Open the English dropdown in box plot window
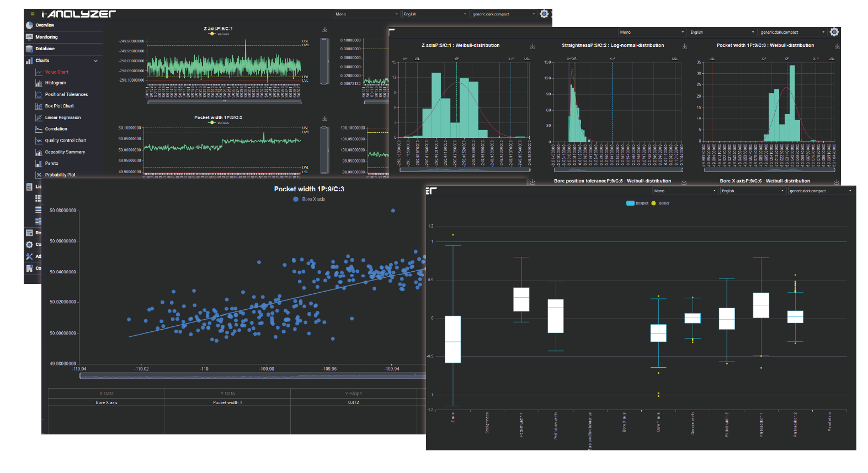Screen dimensions: 868x473 click(x=752, y=191)
